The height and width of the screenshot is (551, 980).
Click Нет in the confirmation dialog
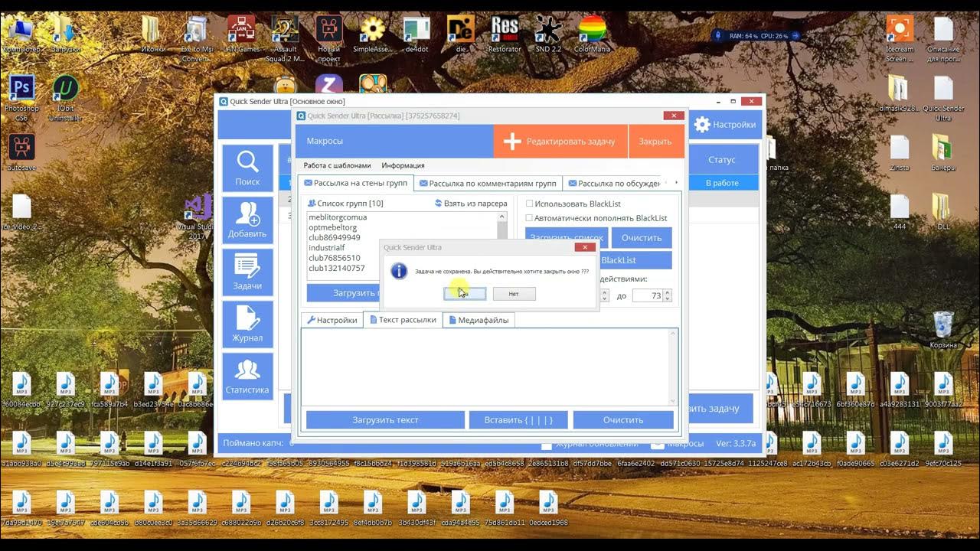[x=514, y=294]
